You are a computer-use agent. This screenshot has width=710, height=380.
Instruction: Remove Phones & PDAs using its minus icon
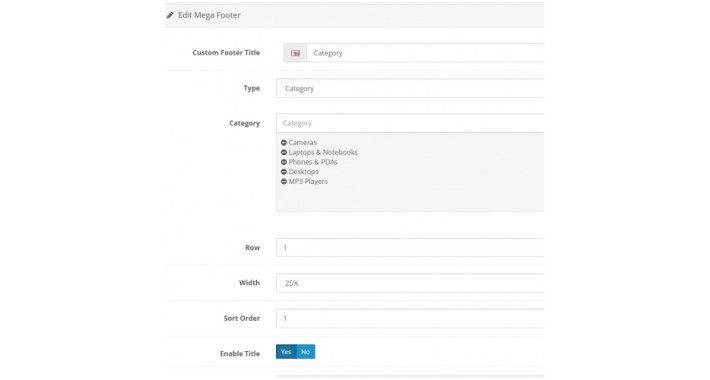coord(284,162)
